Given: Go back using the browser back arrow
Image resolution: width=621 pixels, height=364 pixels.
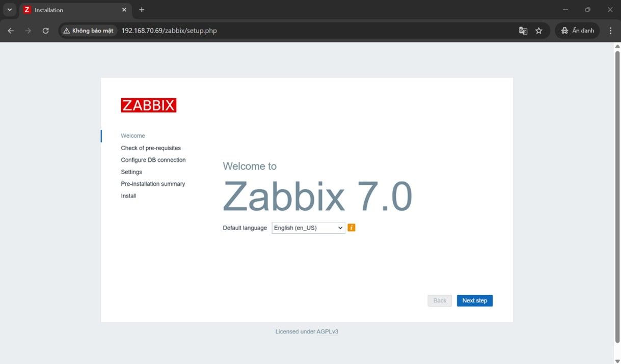Looking at the screenshot, I should pyautogui.click(x=11, y=31).
